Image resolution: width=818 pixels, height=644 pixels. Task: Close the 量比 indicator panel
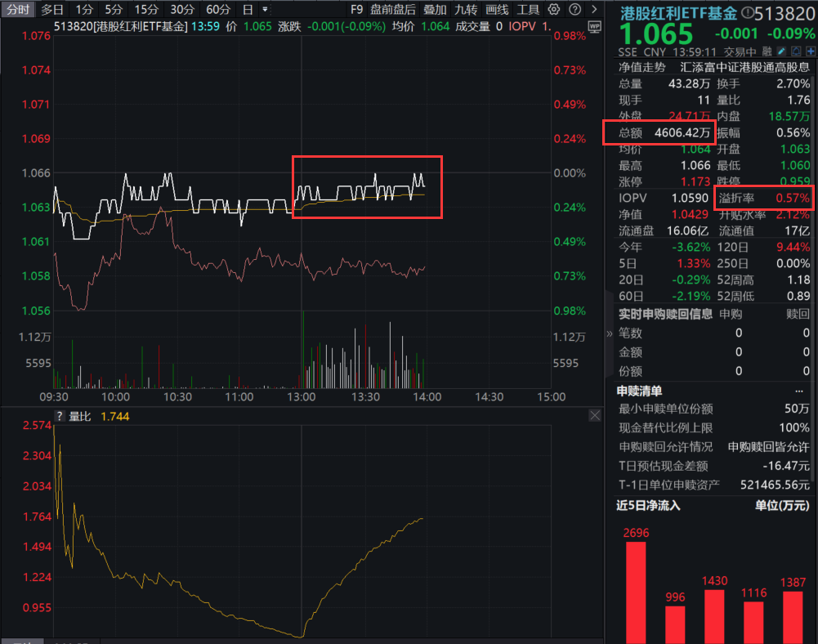[595, 415]
